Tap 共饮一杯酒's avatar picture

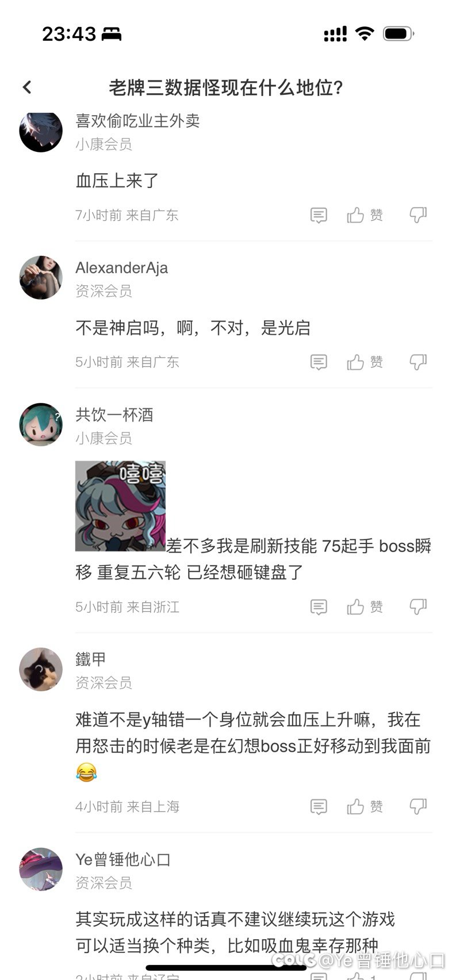click(41, 424)
